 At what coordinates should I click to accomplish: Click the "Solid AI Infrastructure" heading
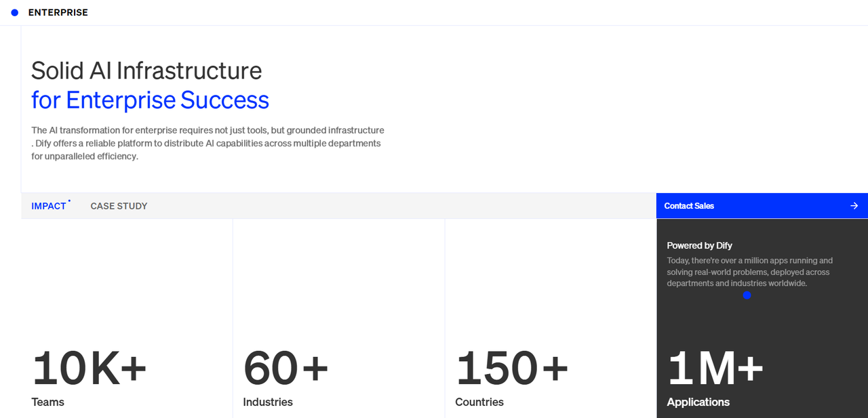coord(146,70)
